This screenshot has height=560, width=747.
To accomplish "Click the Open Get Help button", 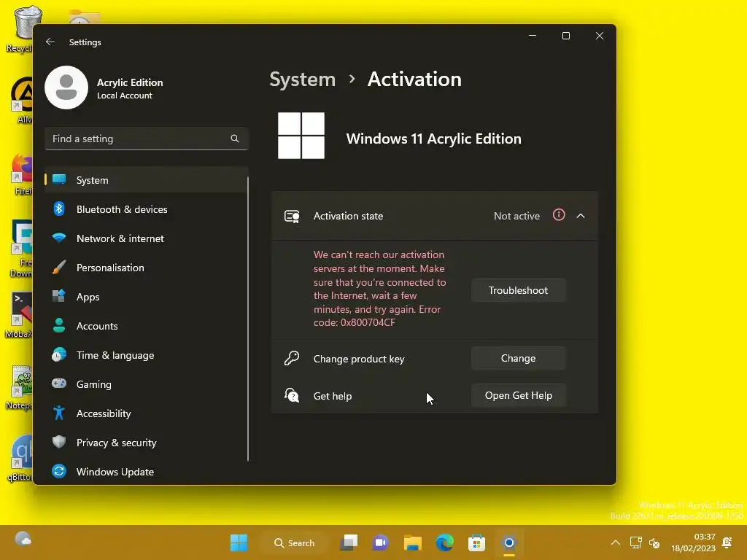I will click(519, 395).
